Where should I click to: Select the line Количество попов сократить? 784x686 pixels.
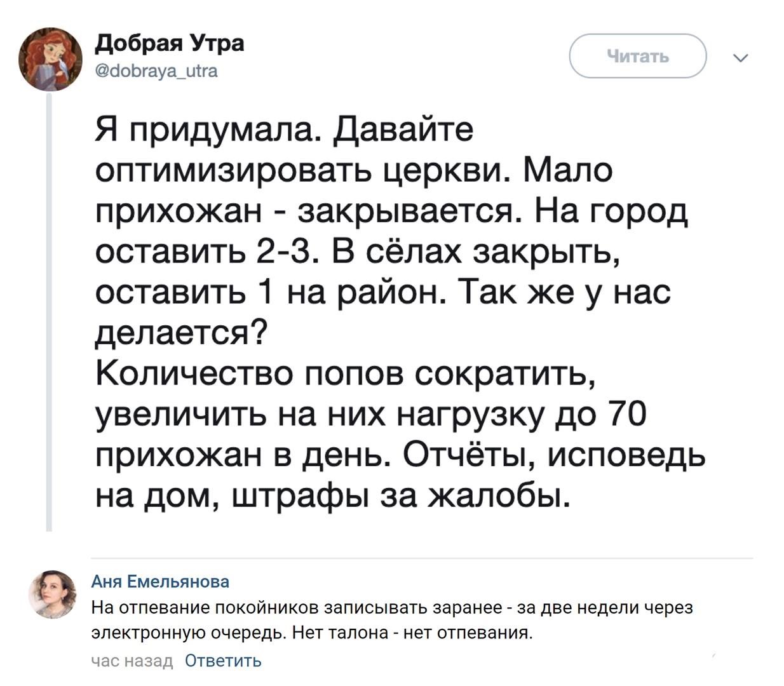[343, 376]
